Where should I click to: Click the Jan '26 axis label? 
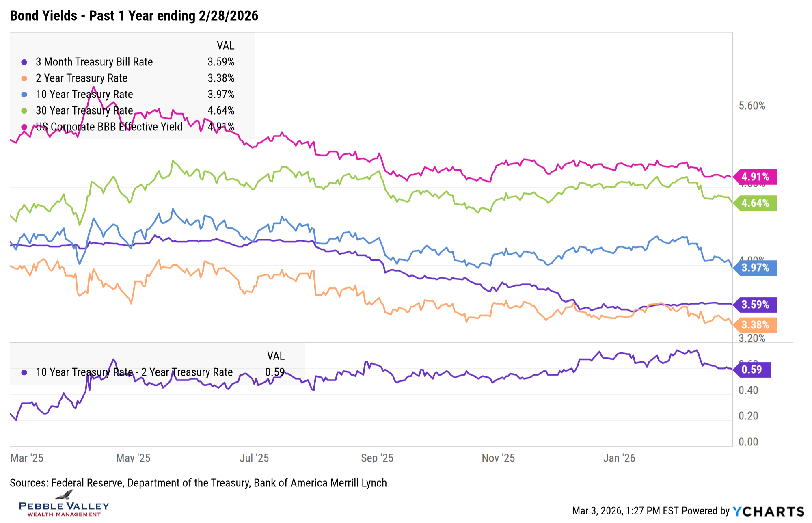click(x=619, y=458)
